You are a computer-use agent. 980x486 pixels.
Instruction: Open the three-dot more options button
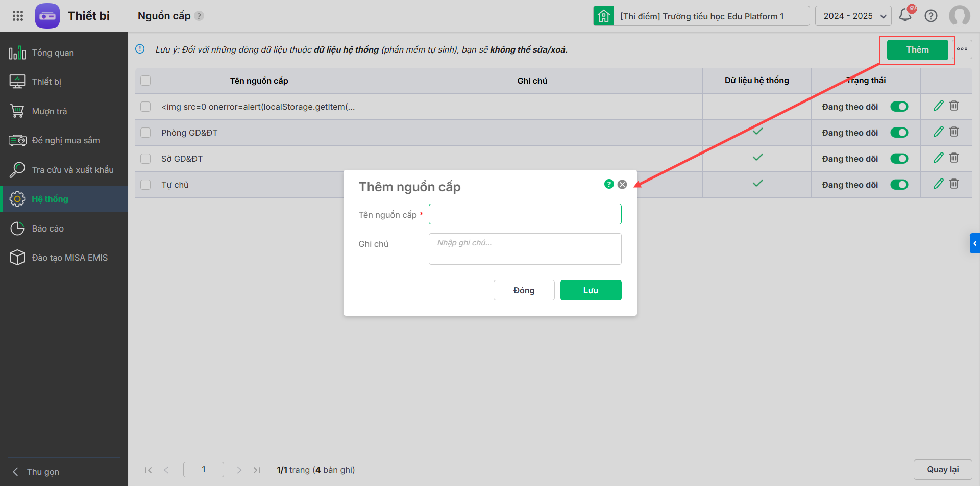click(962, 49)
